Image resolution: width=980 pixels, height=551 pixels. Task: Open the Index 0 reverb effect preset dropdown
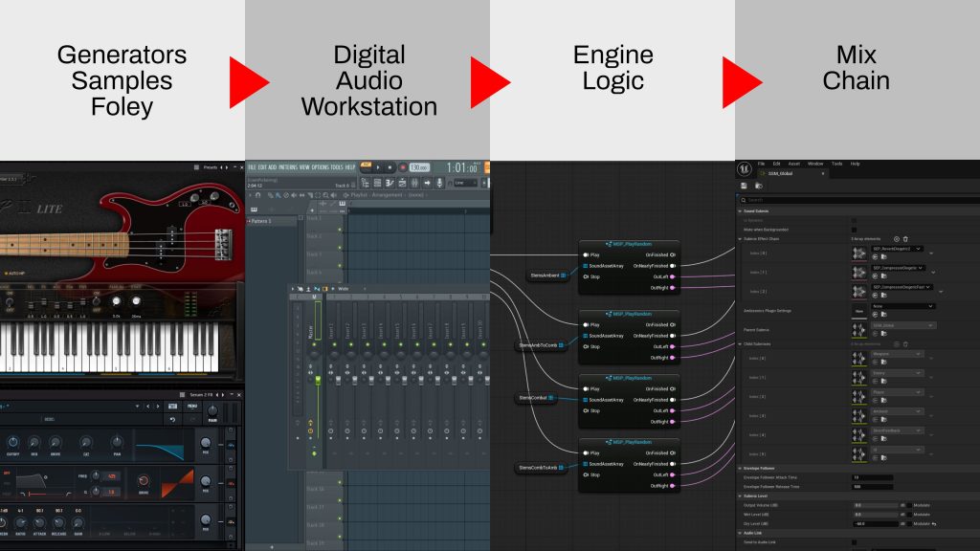tap(897, 249)
